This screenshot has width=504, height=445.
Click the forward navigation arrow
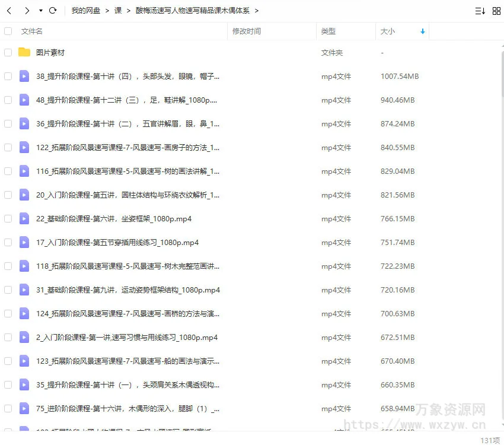click(x=27, y=11)
